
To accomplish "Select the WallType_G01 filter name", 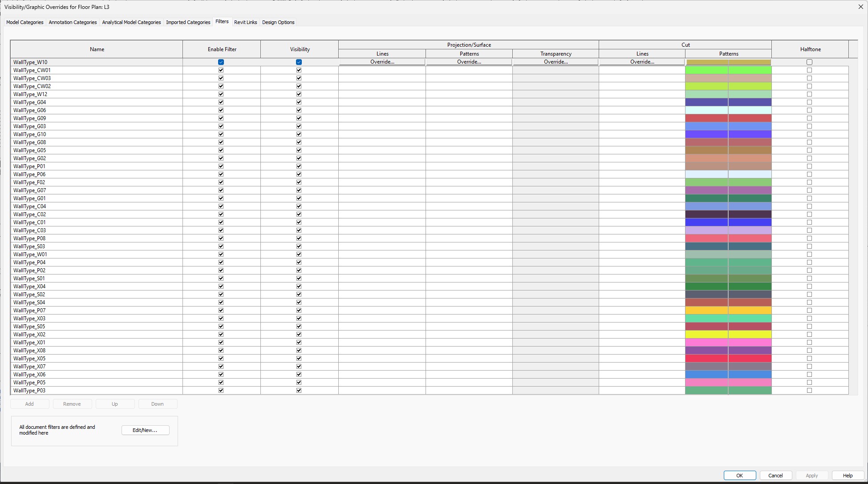I will [x=30, y=198].
